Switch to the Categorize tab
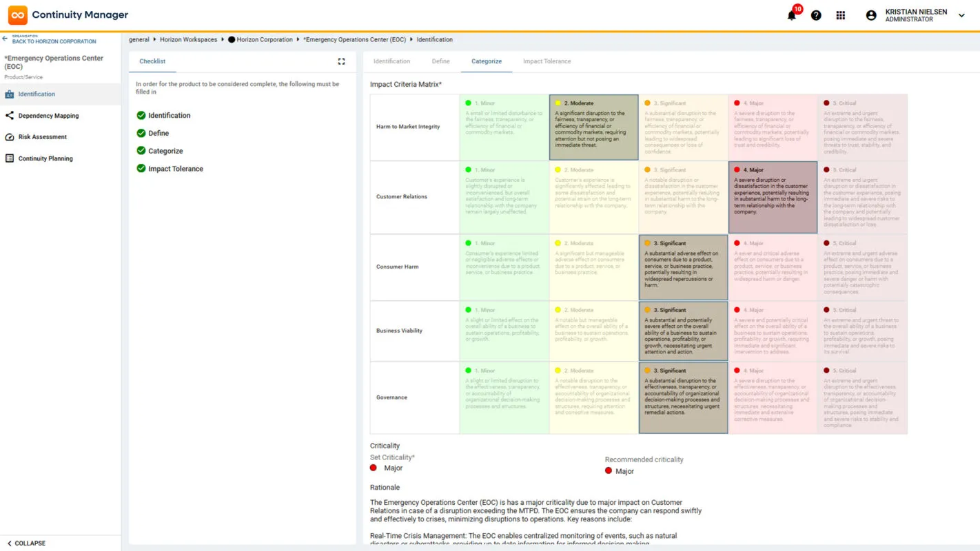This screenshot has height=551, width=980. (487, 61)
